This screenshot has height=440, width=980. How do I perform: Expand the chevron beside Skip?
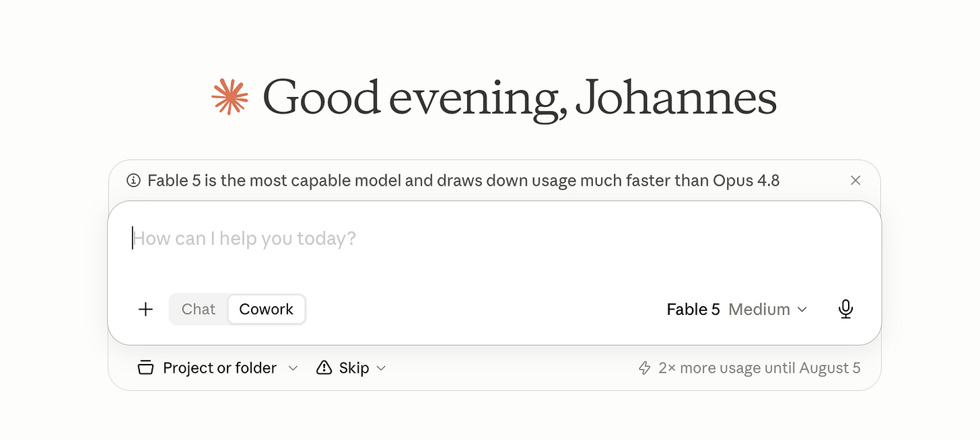click(381, 368)
